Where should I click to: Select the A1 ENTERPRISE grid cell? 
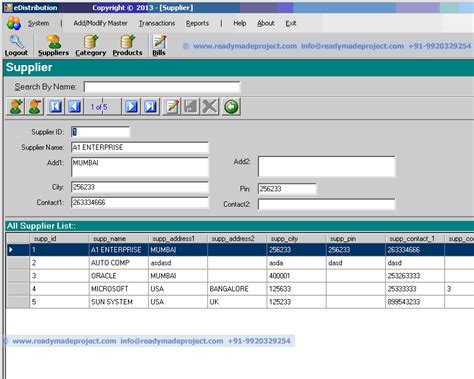[x=119, y=250]
